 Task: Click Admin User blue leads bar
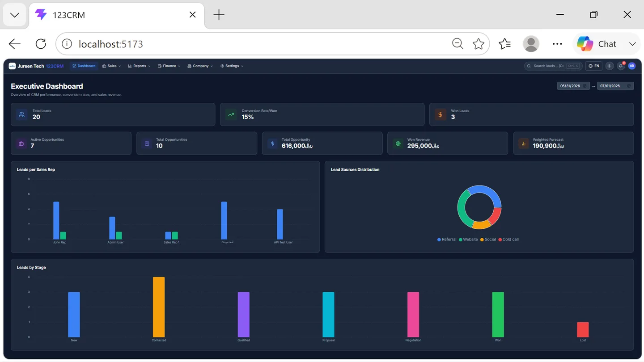(112, 228)
